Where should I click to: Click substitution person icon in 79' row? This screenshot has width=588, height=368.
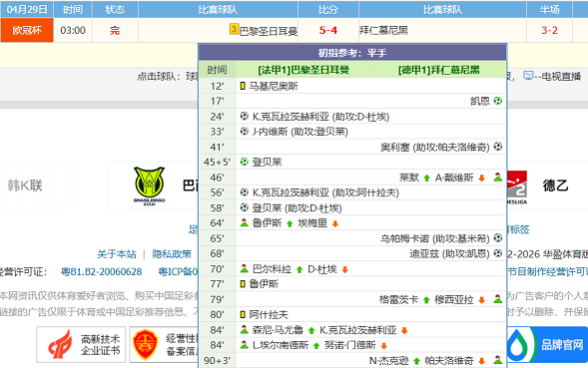coord(498,299)
